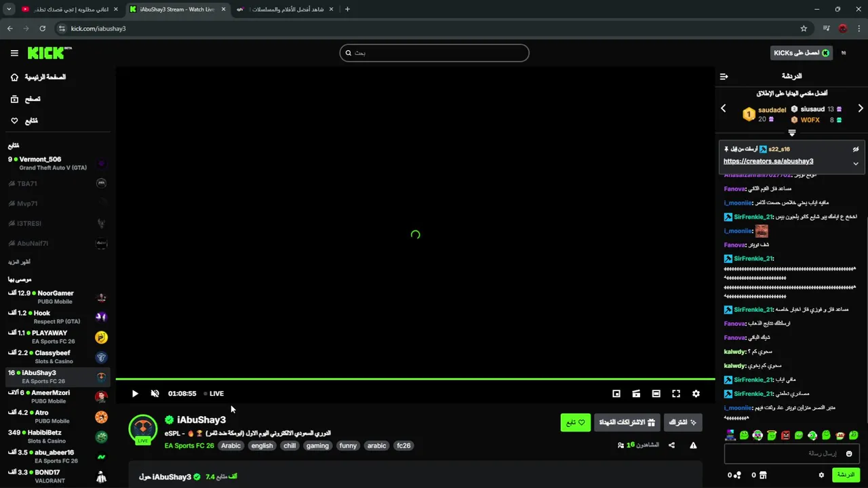Open the PLAYAWAY recommended channel
This screenshot has width=868, height=488.
coord(57,337)
